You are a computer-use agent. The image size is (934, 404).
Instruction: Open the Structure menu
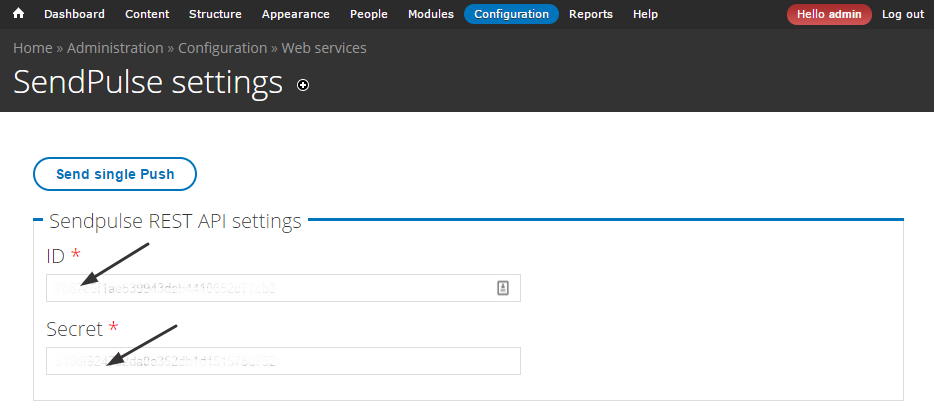pyautogui.click(x=215, y=14)
